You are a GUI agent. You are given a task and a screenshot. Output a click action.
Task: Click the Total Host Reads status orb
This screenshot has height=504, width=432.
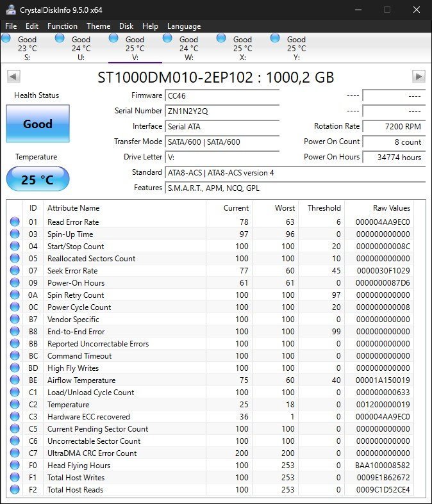(15, 490)
